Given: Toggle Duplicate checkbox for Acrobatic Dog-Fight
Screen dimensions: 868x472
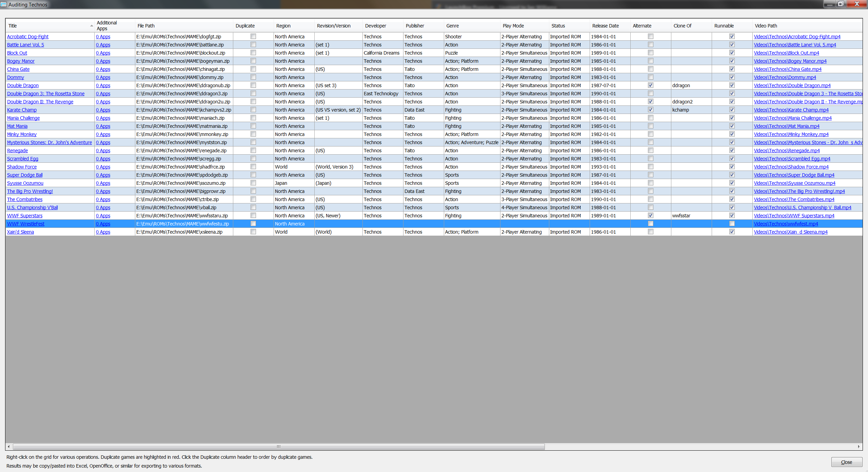Looking at the screenshot, I should 253,36.
